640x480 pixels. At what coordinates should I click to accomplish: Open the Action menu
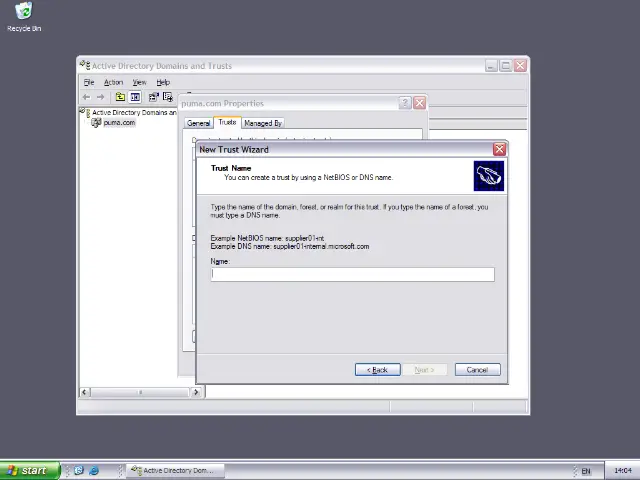click(x=113, y=82)
